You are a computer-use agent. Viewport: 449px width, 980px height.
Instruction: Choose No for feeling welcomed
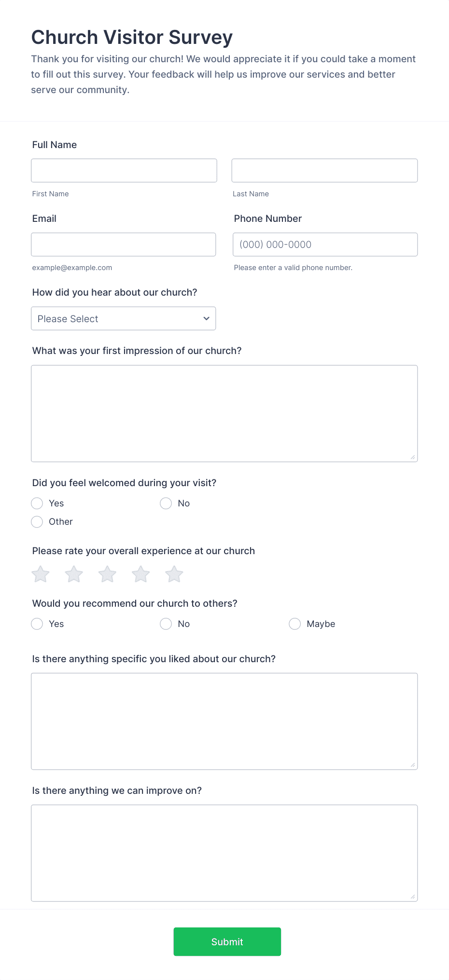(x=166, y=503)
